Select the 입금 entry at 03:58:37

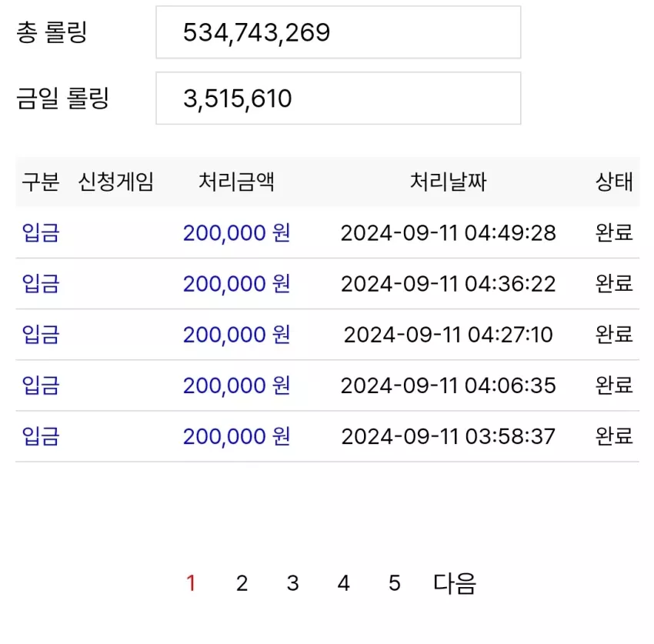pyautogui.click(x=41, y=436)
